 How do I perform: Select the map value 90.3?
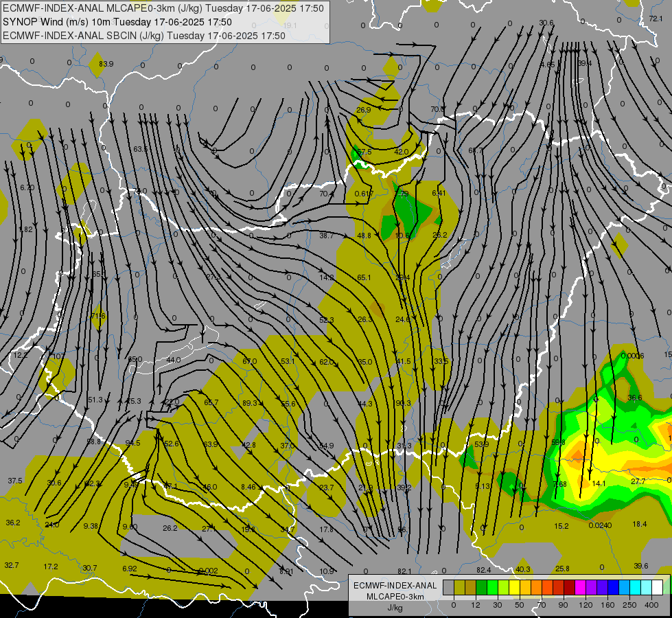[x=404, y=403]
